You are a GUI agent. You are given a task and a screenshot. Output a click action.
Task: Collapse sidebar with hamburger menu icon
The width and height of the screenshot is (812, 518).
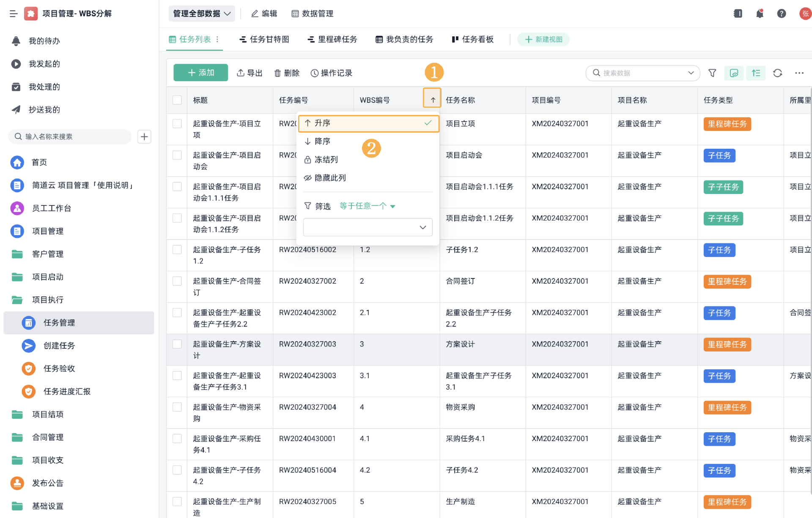[x=14, y=14]
